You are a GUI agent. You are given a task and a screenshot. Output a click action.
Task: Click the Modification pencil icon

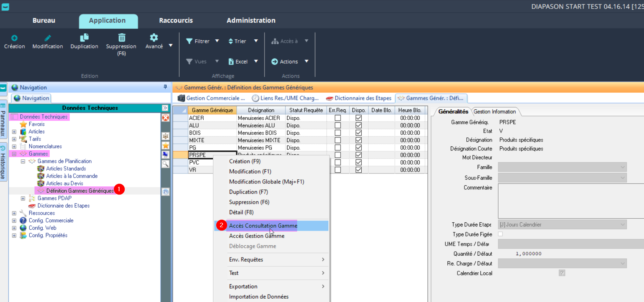[x=47, y=38]
